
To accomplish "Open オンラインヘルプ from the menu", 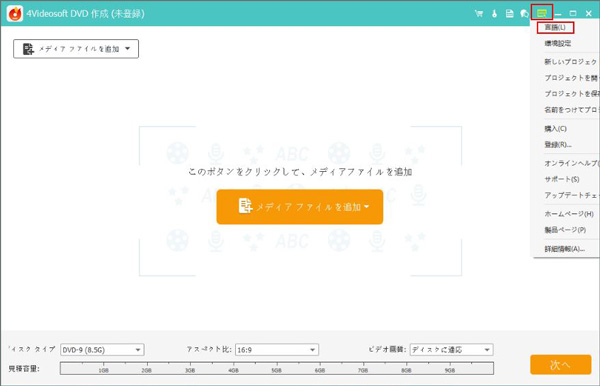I will 571,163.
